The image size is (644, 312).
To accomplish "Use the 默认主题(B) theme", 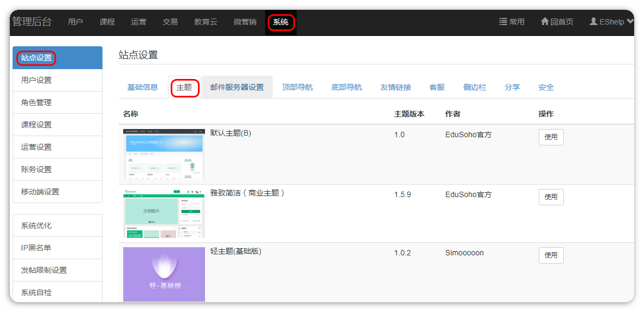I will (x=551, y=137).
